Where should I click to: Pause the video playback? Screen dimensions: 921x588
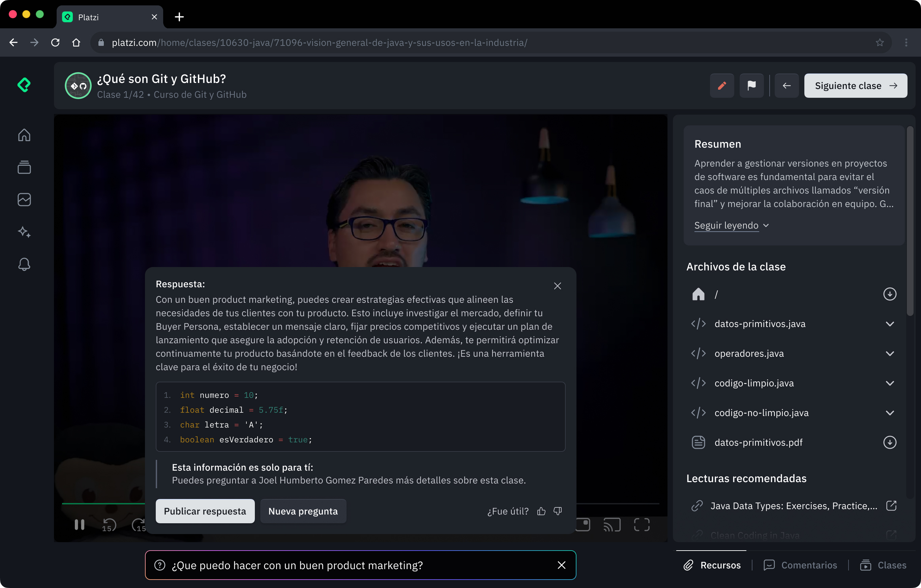click(x=79, y=525)
